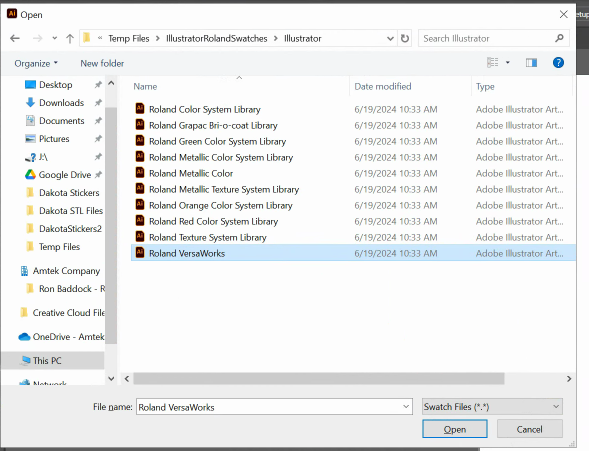Viewport: 589px width, 451px height.
Task: Open the view options dropdown arrow
Action: click(507, 62)
